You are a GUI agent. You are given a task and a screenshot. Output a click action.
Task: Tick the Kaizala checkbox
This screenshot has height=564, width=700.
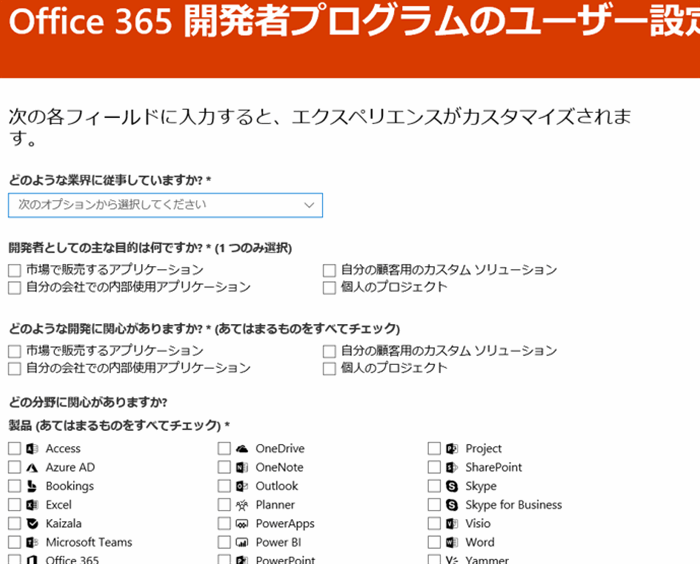[14, 523]
